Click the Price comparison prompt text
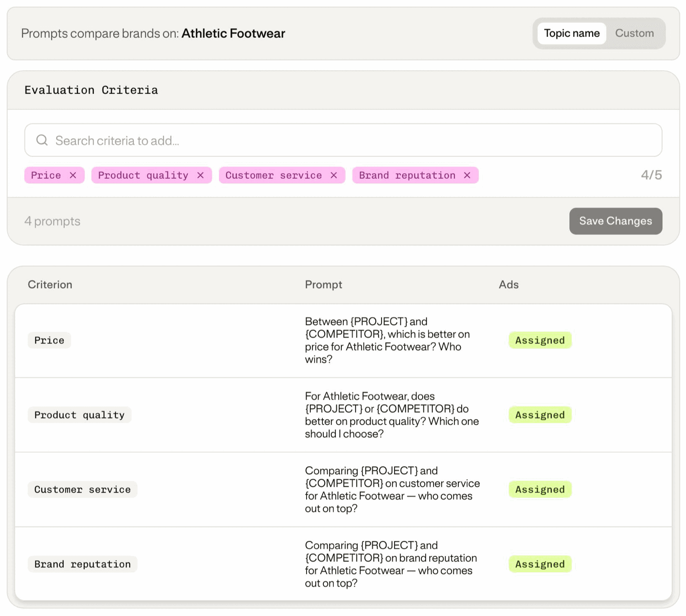This screenshot has width=686, height=616. 387,340
